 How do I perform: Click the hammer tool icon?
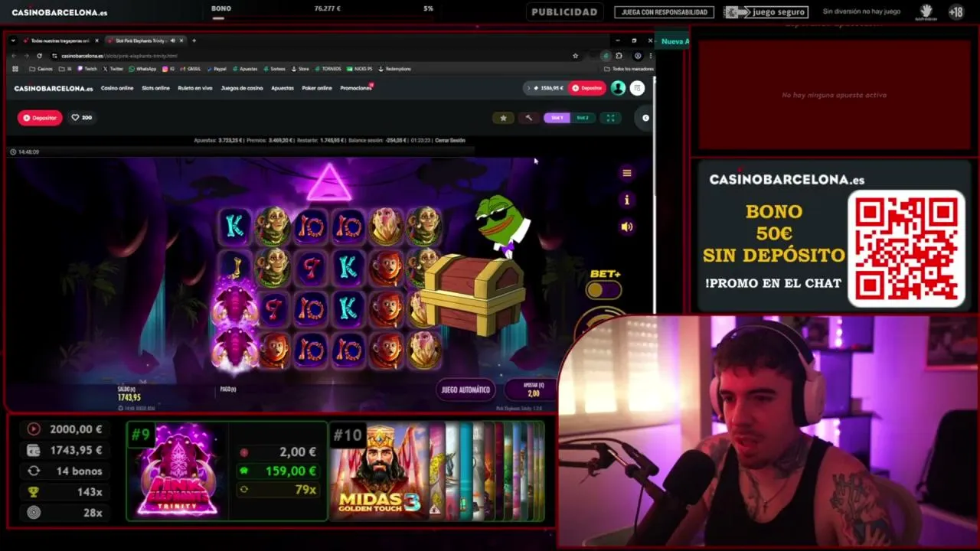(528, 118)
